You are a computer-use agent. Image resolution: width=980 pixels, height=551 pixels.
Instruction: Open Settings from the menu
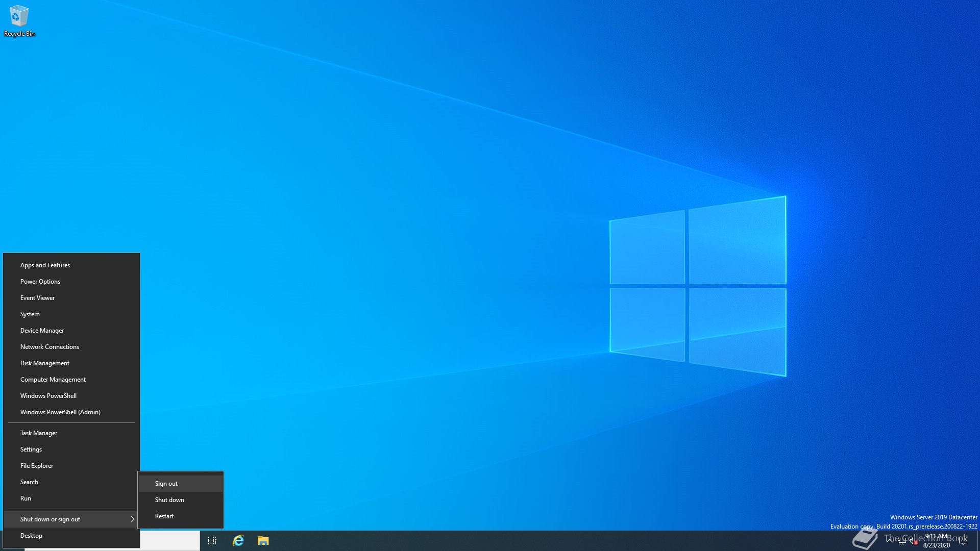[x=71, y=449]
